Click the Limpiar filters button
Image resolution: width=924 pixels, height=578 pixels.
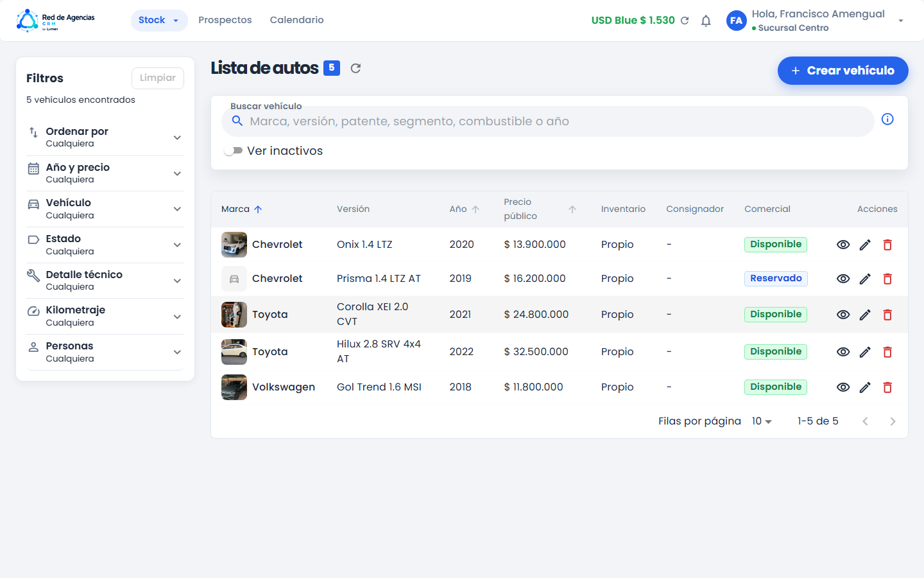158,78
